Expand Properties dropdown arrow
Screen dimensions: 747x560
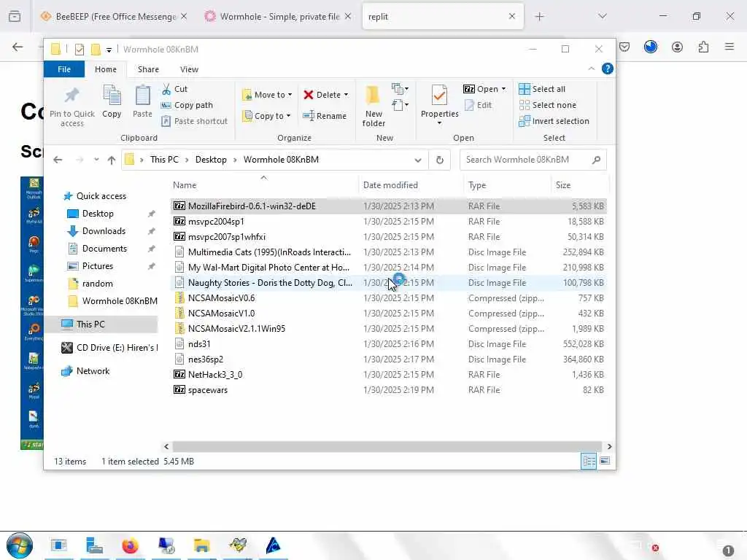(x=439, y=123)
